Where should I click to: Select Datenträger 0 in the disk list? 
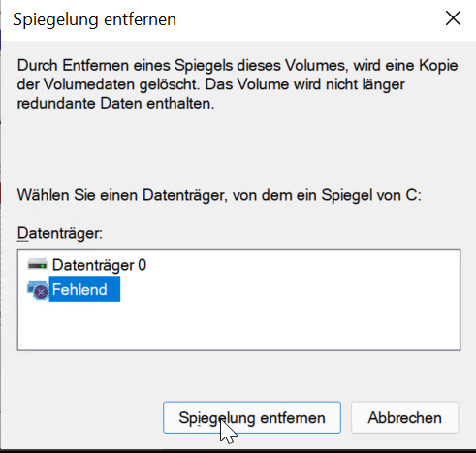click(99, 265)
